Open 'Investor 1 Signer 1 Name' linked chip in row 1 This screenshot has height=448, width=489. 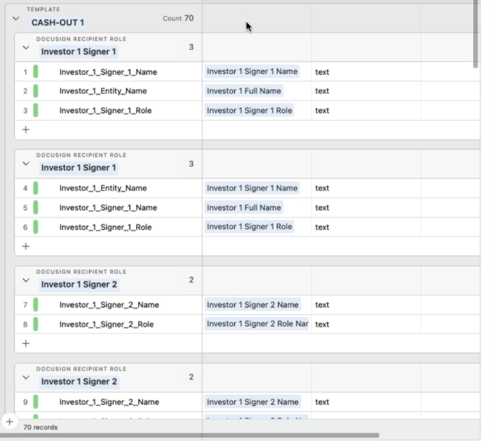pyautogui.click(x=252, y=71)
